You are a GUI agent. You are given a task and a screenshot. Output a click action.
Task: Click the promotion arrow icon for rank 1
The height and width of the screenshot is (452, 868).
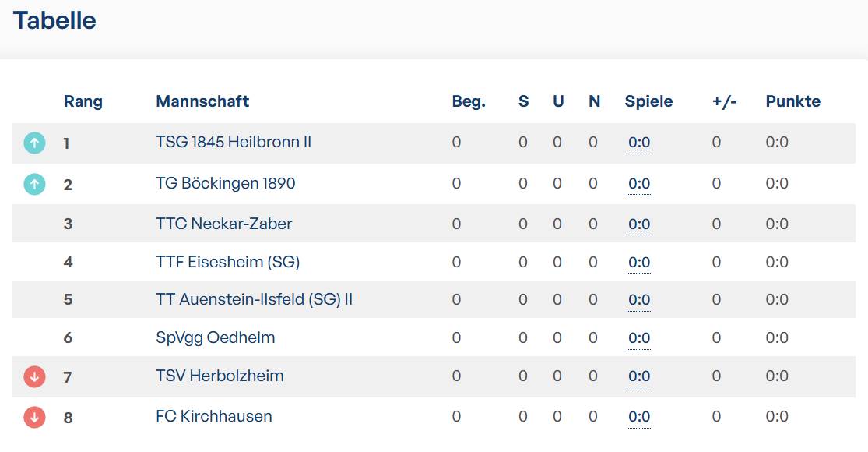(34, 143)
